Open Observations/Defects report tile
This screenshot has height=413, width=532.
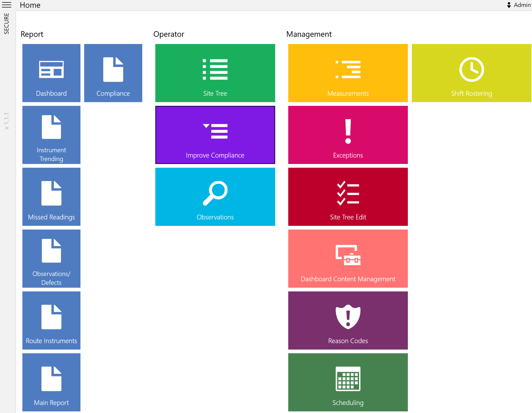pyautogui.click(x=51, y=259)
